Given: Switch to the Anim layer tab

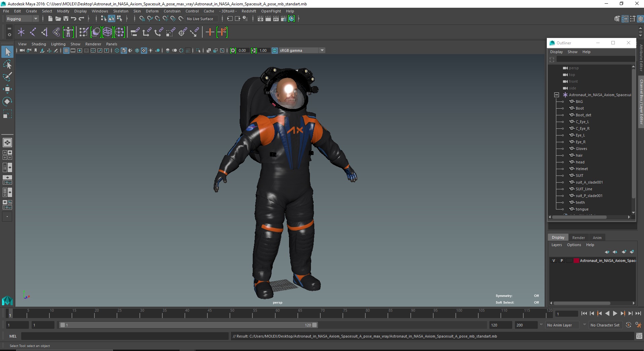Looking at the screenshot, I should pos(597,238).
